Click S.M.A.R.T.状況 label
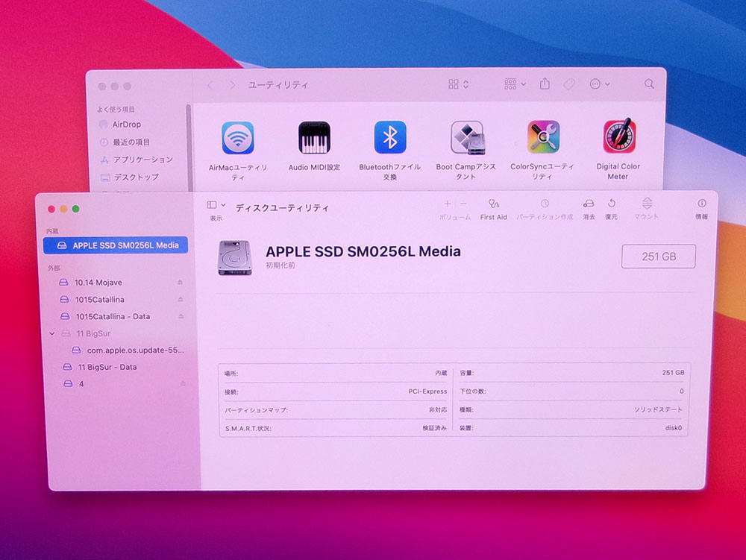746x560 pixels. tap(248, 428)
